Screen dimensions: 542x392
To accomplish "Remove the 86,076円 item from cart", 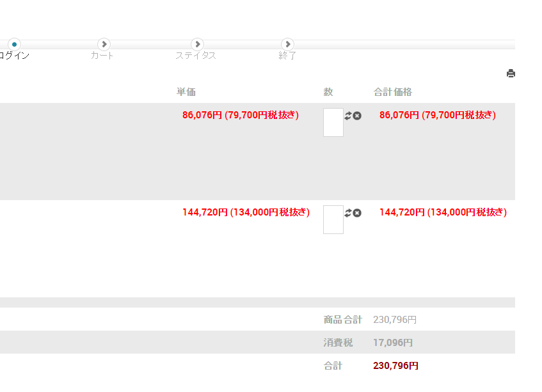I will coord(357,116).
